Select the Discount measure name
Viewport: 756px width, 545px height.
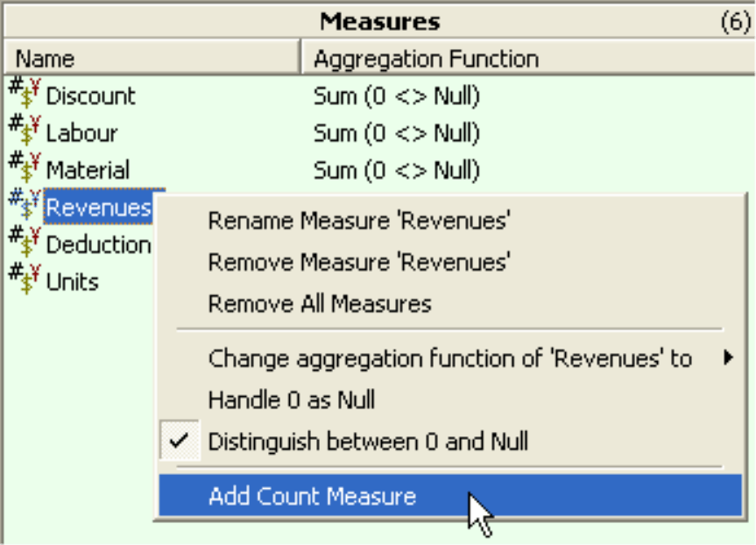coord(90,96)
